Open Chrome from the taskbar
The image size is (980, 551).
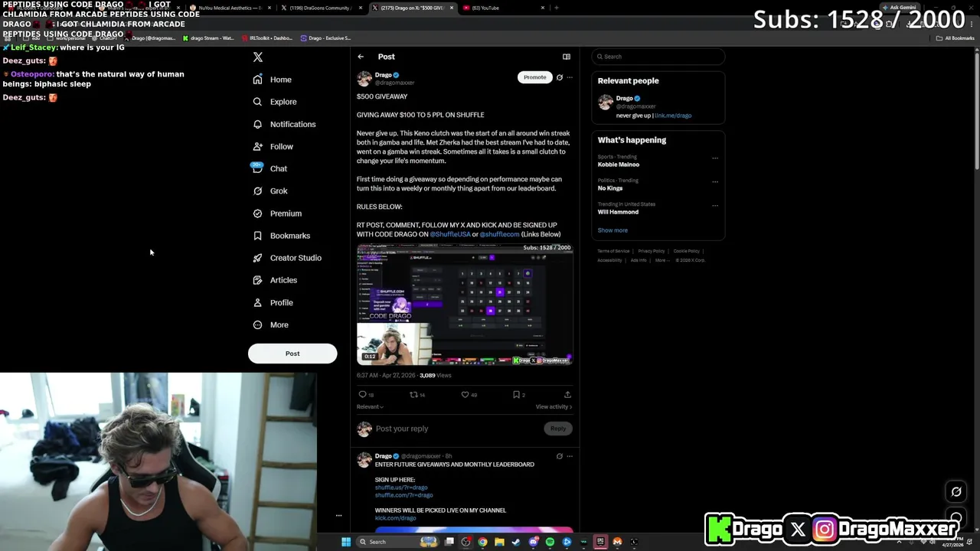[482, 542]
